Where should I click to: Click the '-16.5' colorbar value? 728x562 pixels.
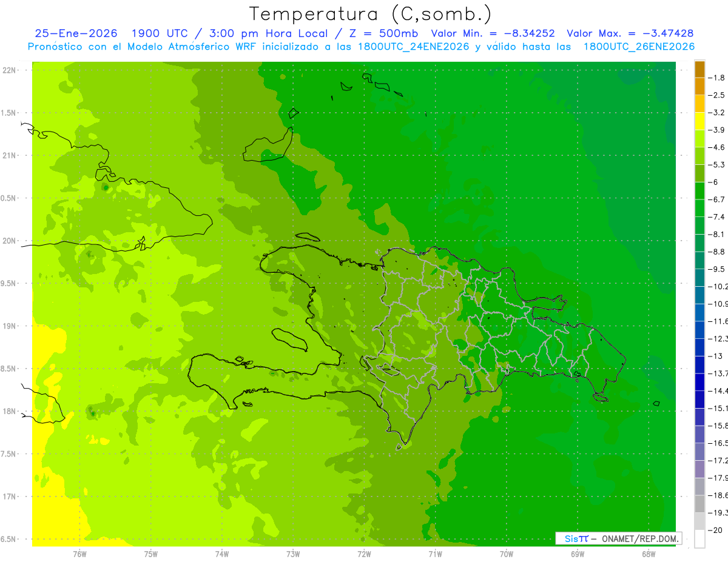tap(718, 443)
